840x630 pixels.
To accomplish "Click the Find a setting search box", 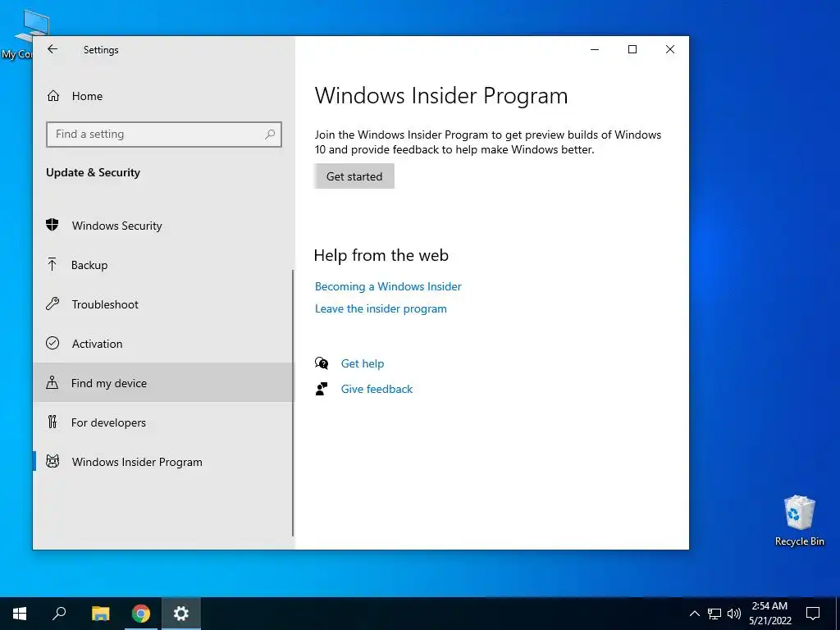I will click(164, 134).
